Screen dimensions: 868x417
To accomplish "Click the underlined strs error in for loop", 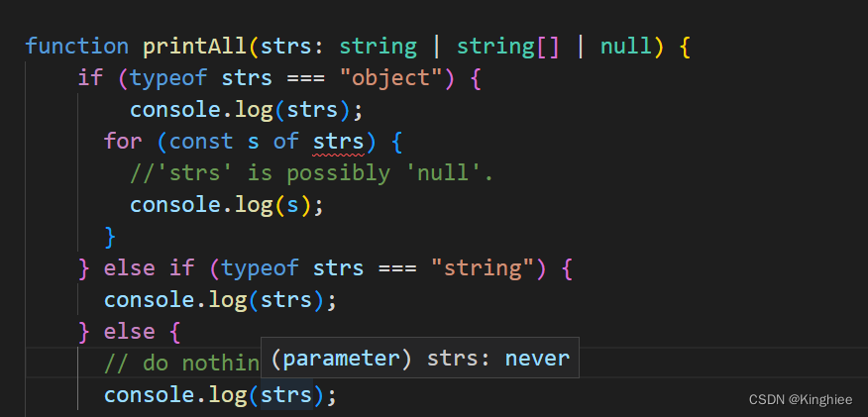I will 339,142.
